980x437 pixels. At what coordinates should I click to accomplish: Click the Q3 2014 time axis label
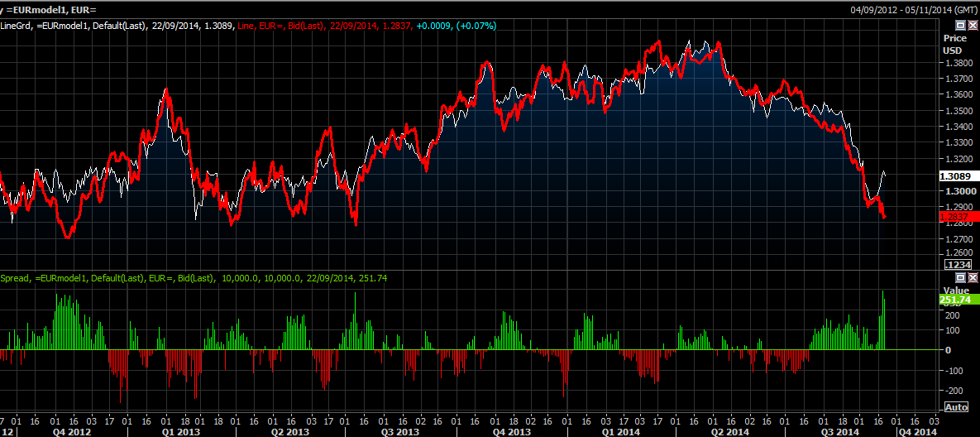pos(839,432)
